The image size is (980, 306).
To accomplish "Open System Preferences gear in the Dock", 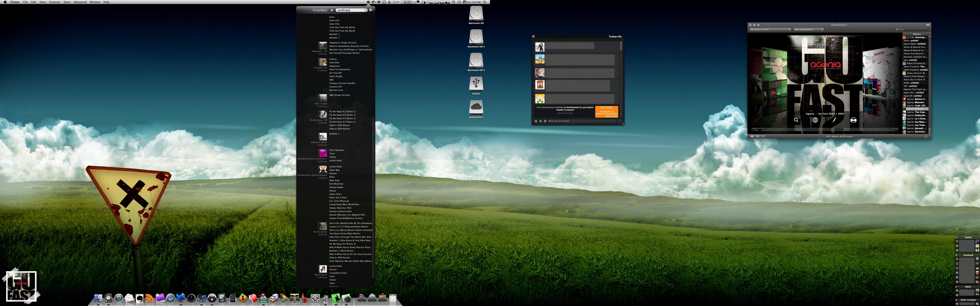I will tap(315, 298).
